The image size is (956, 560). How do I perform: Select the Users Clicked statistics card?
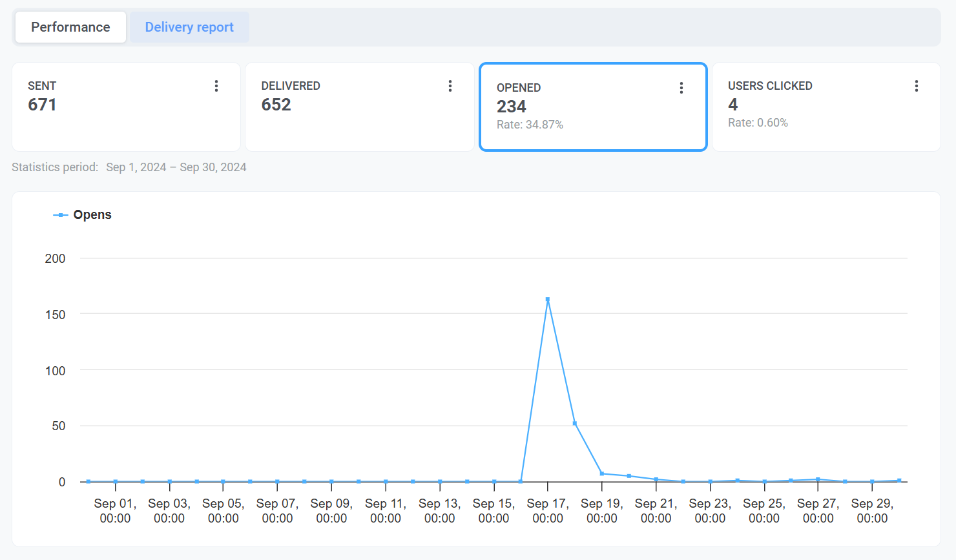coord(826,107)
